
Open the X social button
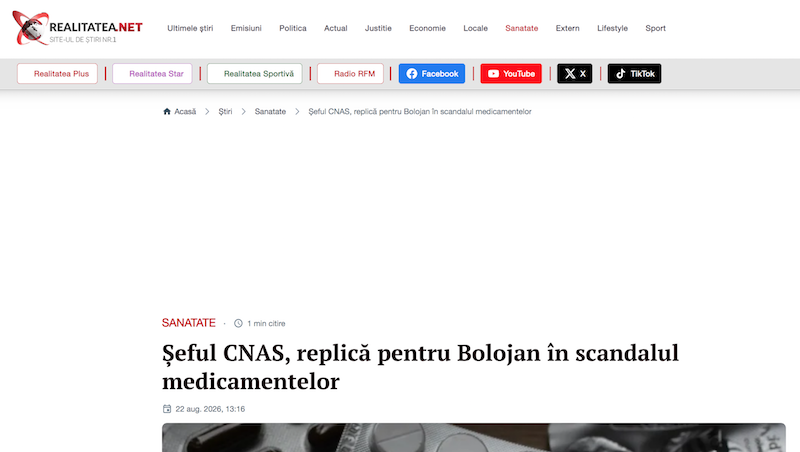(574, 73)
